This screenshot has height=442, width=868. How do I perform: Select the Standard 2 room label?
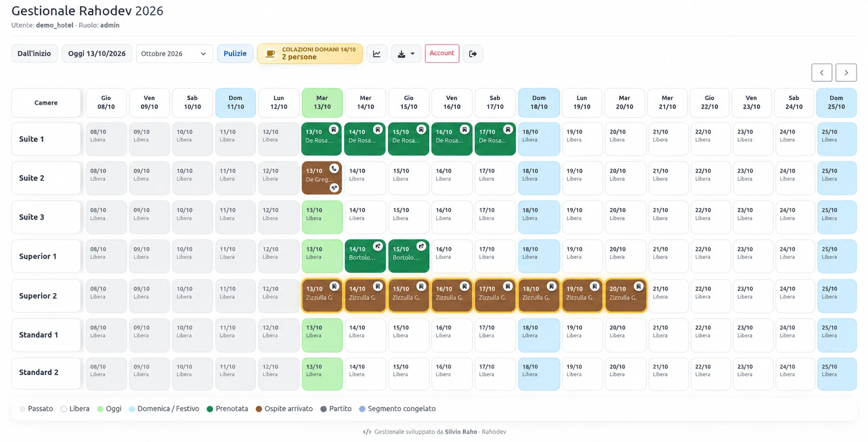pos(46,373)
